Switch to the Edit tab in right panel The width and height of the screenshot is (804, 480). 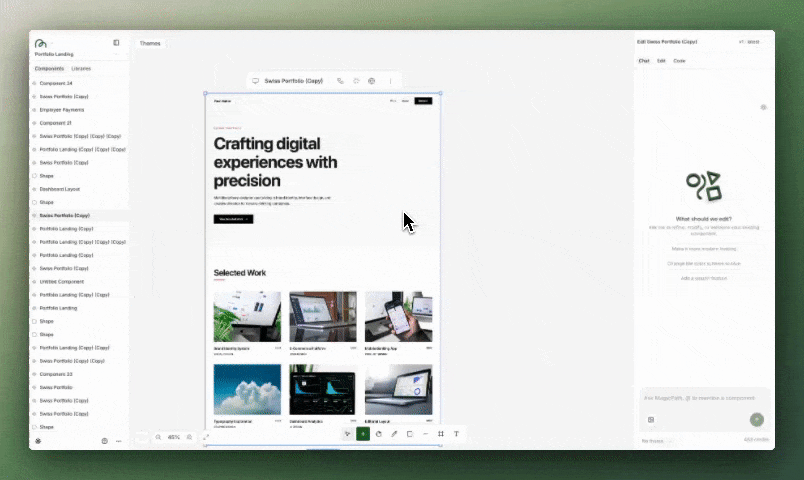(661, 61)
